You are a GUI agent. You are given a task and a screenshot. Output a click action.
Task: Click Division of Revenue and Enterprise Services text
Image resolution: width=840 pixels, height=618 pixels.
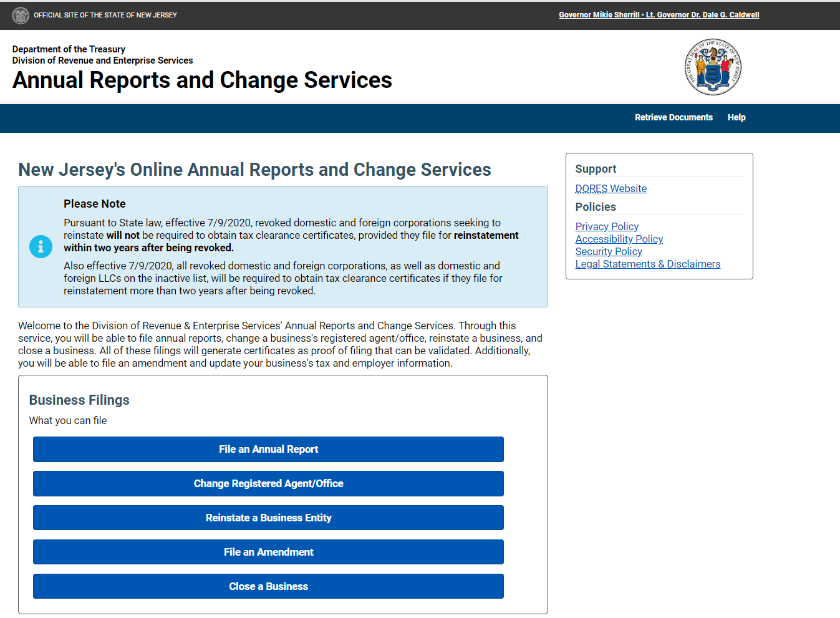coord(102,60)
